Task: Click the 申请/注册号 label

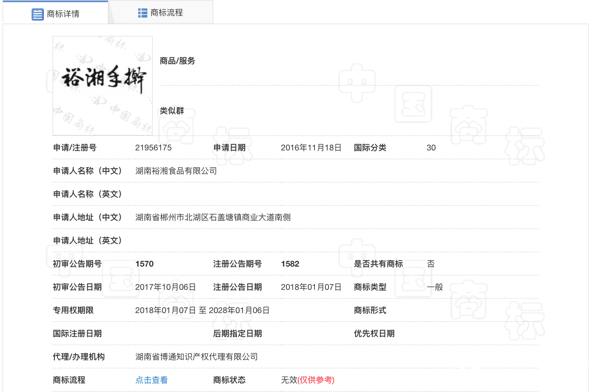Action: pos(75,148)
